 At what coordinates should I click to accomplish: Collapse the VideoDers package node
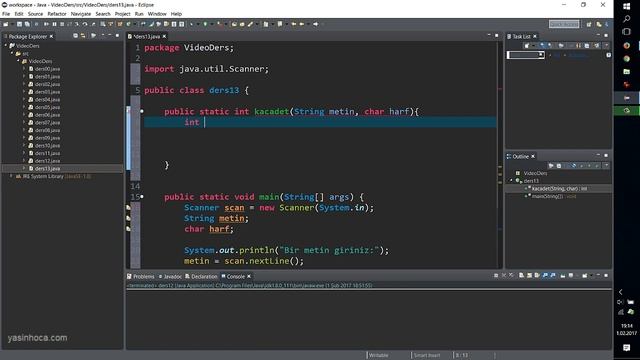coord(18,61)
